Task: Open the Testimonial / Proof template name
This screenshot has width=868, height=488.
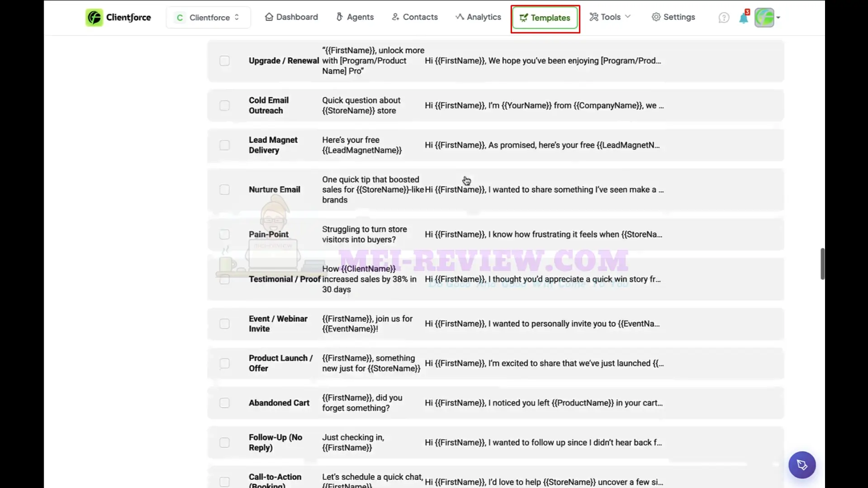Action: (x=285, y=279)
